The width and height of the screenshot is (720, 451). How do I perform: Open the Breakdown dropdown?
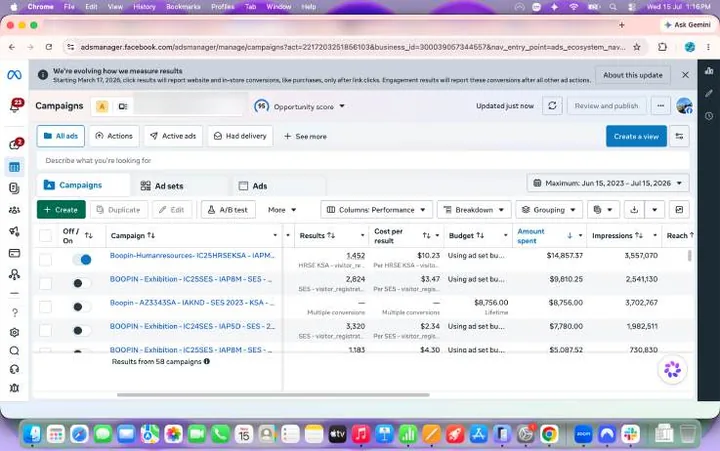click(474, 210)
